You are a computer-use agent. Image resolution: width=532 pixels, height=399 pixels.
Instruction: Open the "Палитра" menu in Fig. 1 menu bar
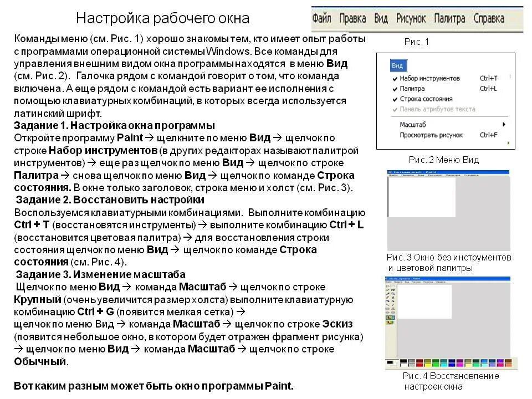449,18
